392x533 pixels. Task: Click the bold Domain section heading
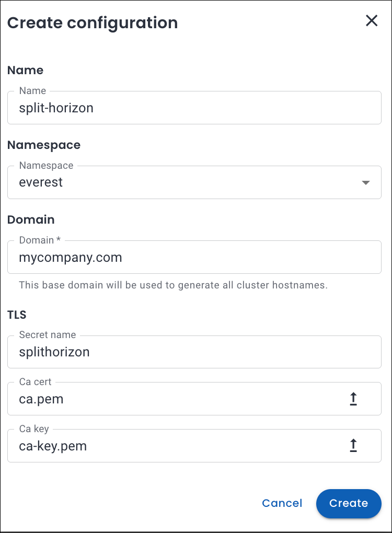click(31, 219)
